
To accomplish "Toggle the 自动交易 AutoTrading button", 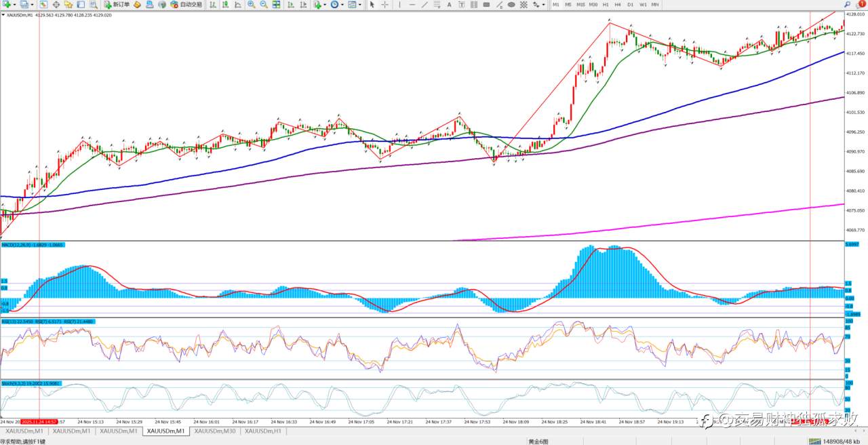I will click(186, 4).
